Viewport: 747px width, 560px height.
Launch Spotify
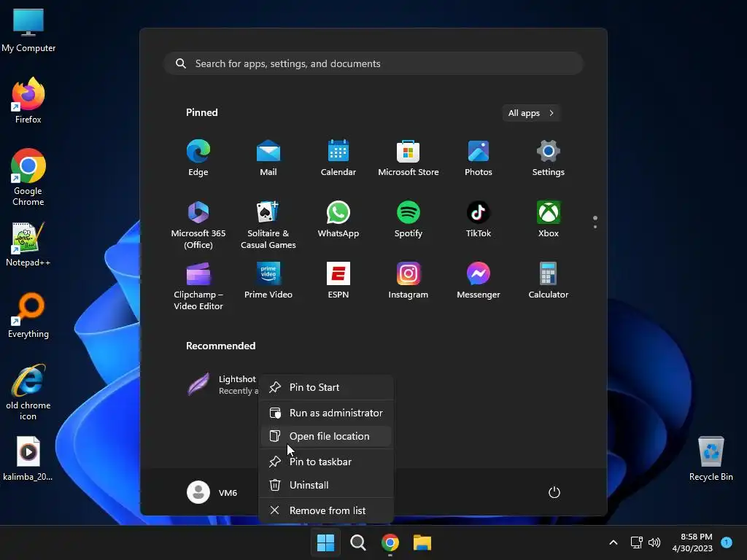pos(409,219)
